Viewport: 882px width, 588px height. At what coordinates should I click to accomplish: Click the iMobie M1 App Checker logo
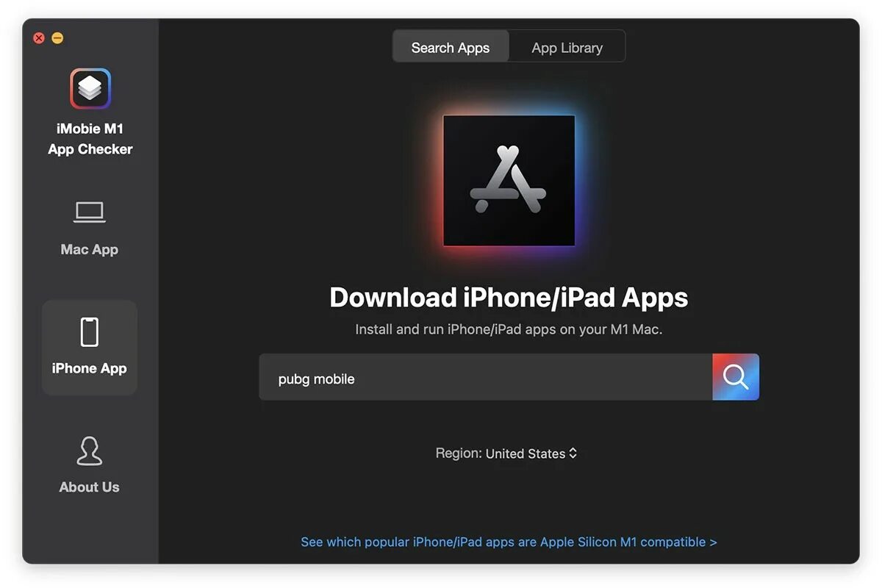click(x=90, y=89)
